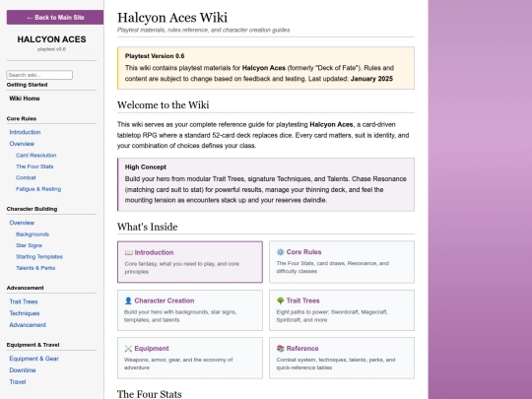Open Travel sidebar link

point(18,381)
